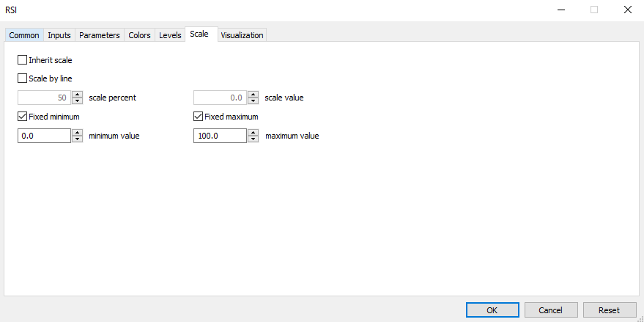Confirm settings with the OK button
This screenshot has height=322, width=644.
click(492, 310)
